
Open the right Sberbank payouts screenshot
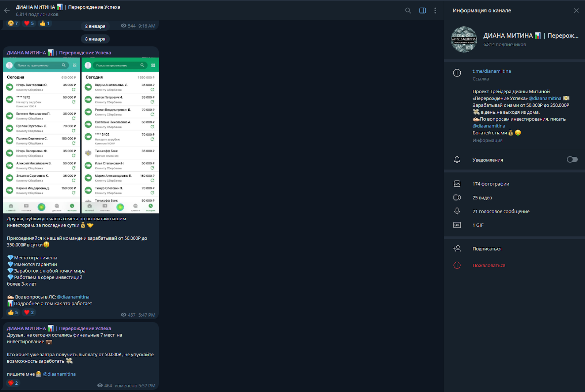120,136
